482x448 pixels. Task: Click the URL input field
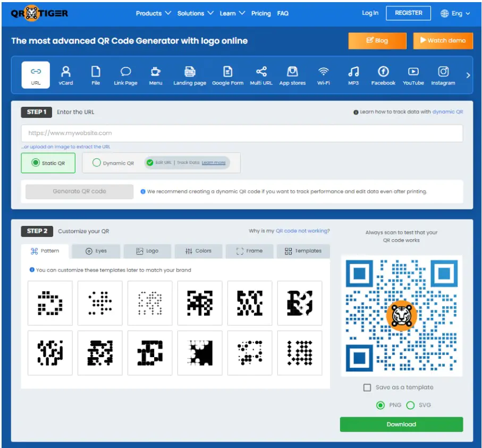(x=242, y=133)
